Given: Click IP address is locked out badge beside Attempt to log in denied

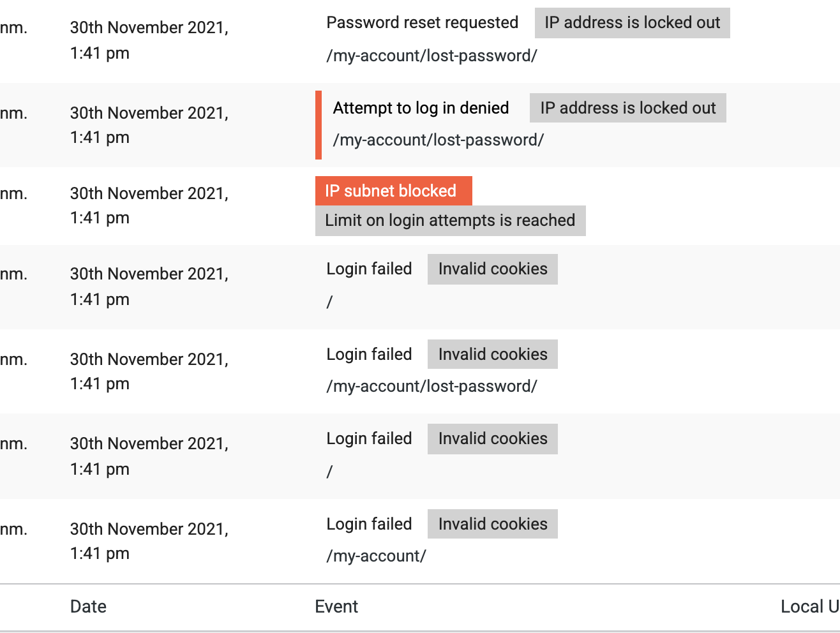Looking at the screenshot, I should coord(627,108).
